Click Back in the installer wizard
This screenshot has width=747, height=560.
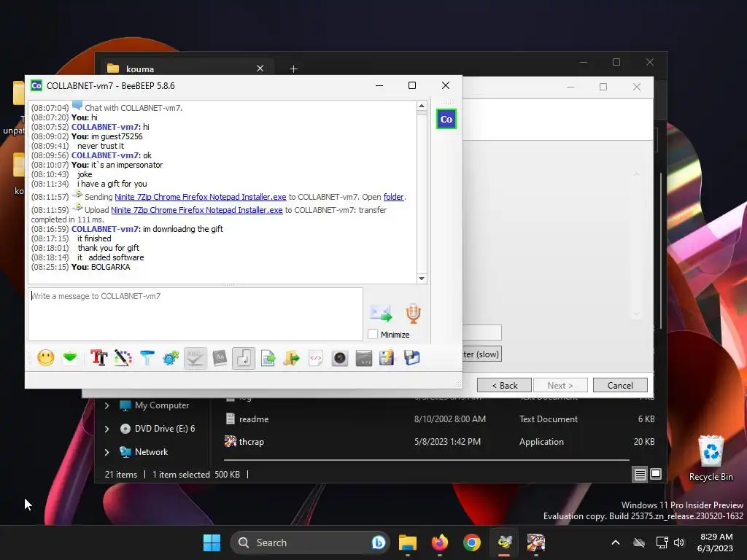click(504, 385)
